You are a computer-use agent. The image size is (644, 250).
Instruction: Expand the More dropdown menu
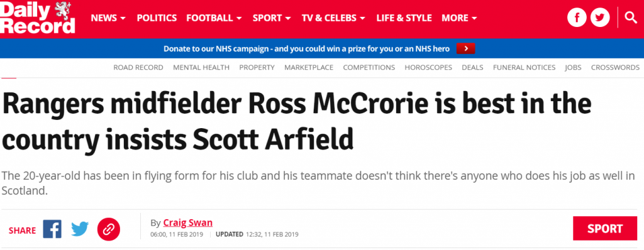click(x=459, y=18)
